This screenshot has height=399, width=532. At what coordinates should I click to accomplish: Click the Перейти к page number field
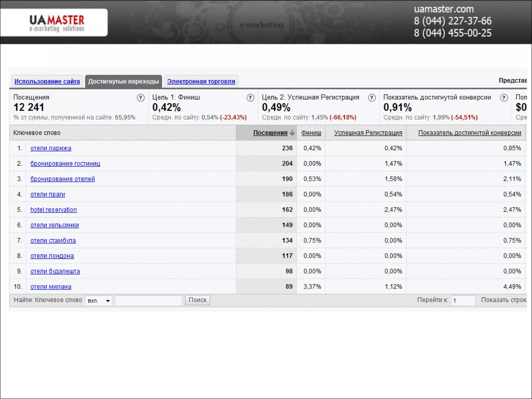[463, 300]
